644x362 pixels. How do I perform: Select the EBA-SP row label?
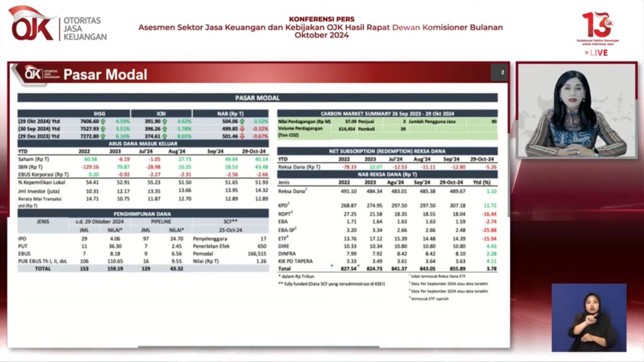[x=287, y=230]
